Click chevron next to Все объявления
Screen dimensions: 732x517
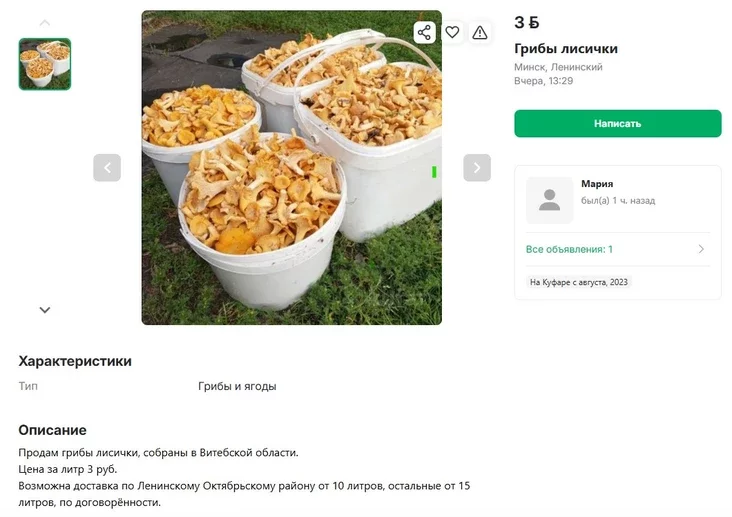[x=701, y=249]
